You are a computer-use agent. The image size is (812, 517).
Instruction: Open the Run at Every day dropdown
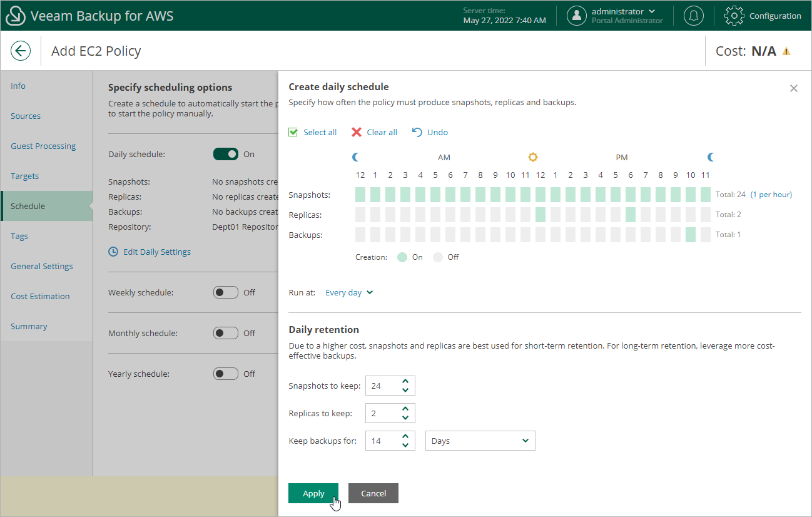click(x=348, y=292)
